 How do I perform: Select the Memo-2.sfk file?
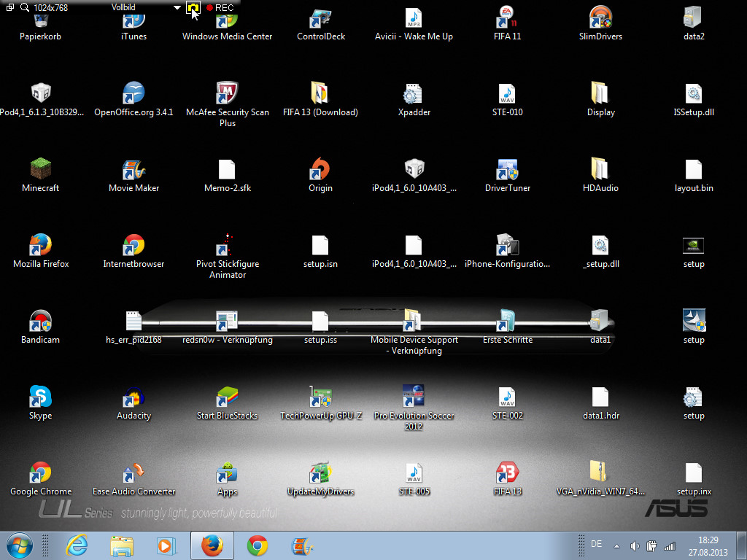point(228,175)
